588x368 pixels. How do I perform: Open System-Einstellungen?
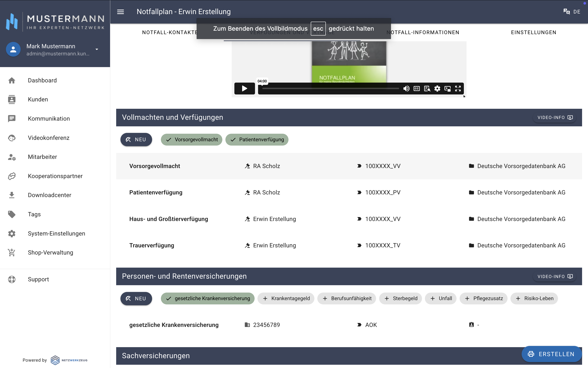point(55,233)
